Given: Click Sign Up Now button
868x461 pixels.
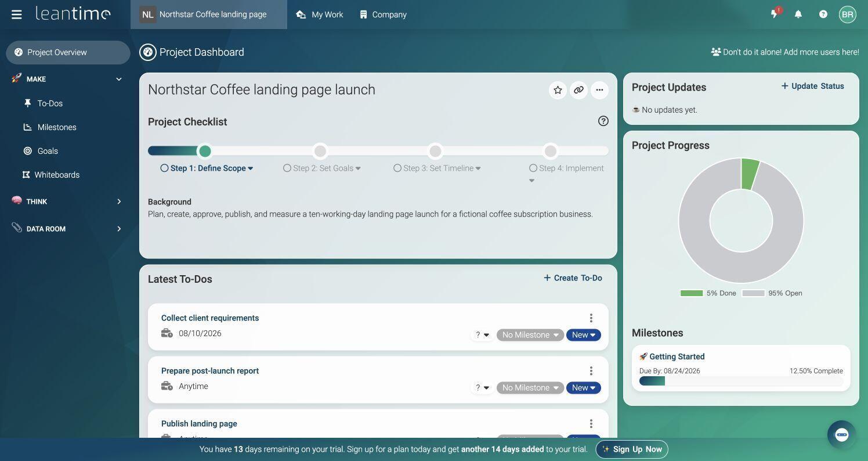Looking at the screenshot, I should click(x=632, y=449).
